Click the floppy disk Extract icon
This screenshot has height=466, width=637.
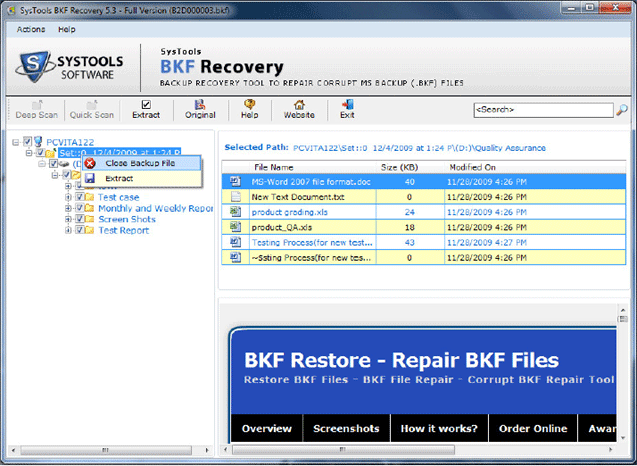90,178
